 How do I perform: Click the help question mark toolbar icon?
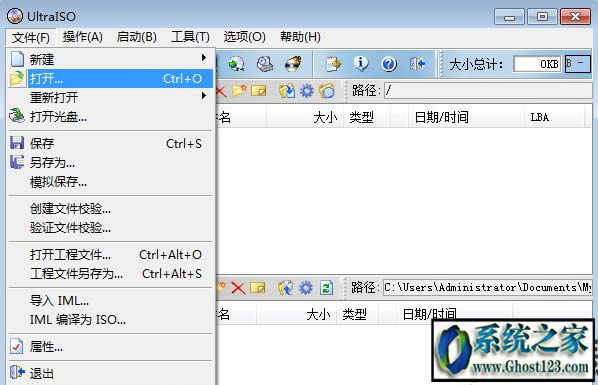click(389, 64)
